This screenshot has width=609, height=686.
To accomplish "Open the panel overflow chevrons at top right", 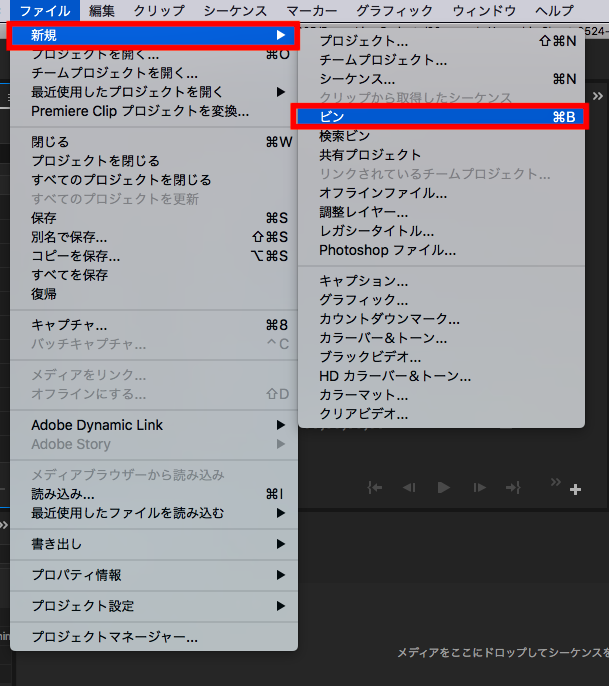I will (598, 96).
